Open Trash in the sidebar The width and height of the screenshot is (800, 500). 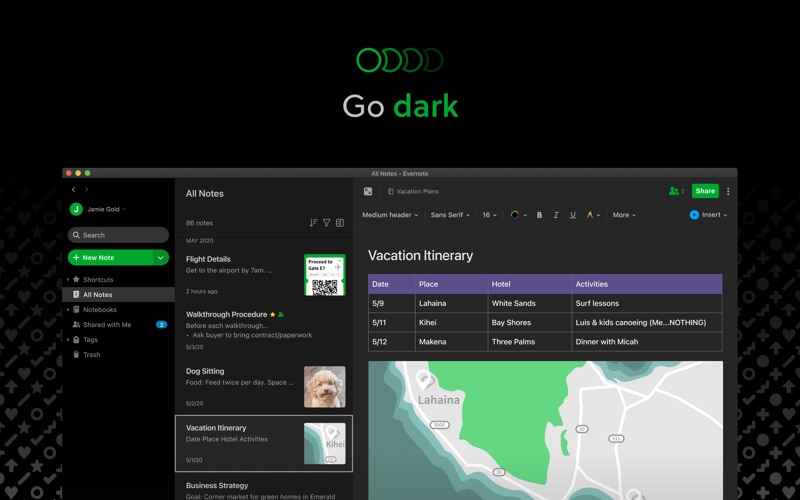pos(91,355)
